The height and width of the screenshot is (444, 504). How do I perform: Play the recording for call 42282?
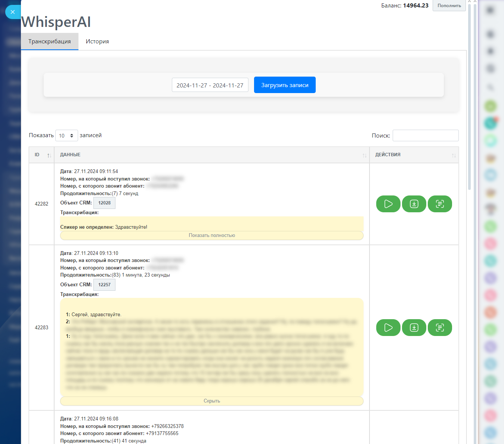388,204
